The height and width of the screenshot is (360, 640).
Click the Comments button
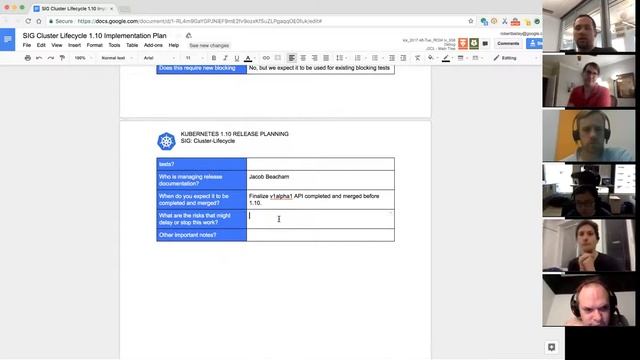[x=508, y=44]
